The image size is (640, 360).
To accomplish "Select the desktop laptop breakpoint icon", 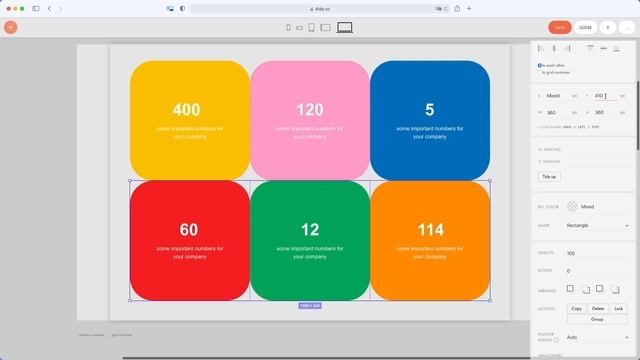I will pos(344,27).
